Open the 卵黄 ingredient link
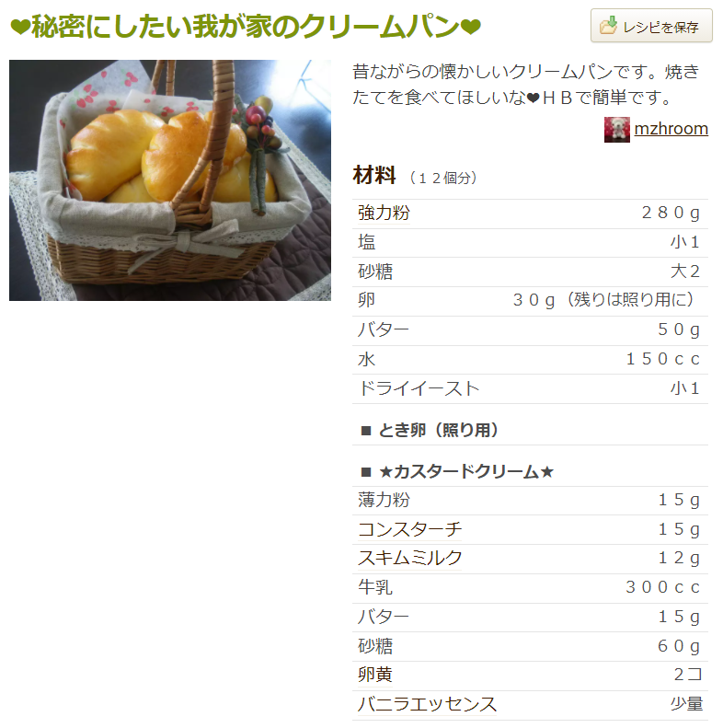Image resolution: width=723 pixels, height=728 pixels. pos(375,675)
